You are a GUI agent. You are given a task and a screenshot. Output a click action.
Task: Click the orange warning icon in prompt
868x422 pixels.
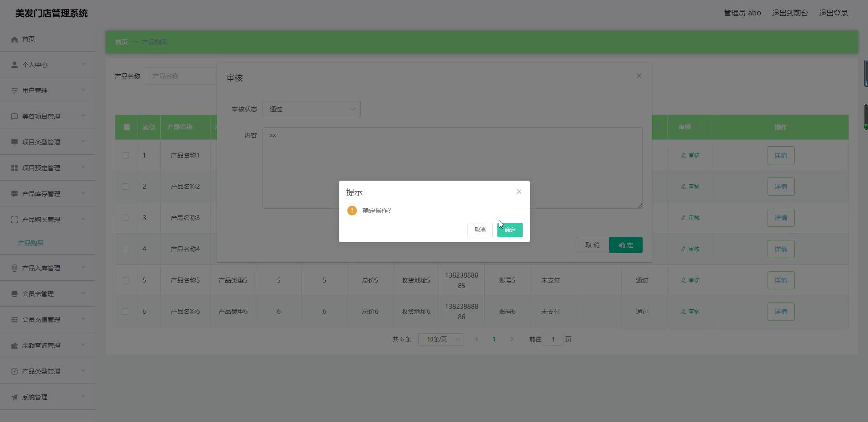(352, 211)
